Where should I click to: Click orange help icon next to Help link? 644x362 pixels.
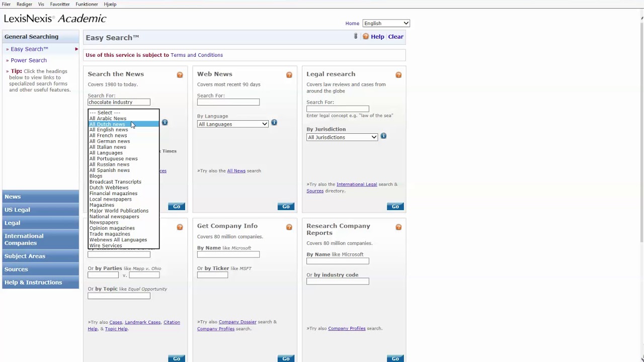(366, 37)
